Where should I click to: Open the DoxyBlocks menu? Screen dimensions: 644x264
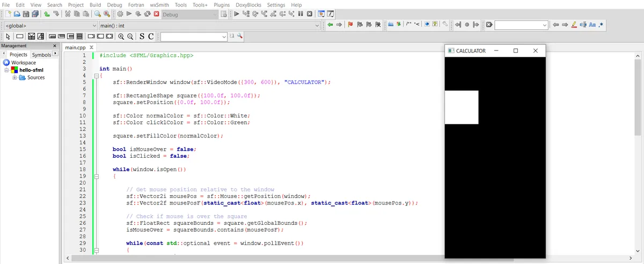(x=248, y=4)
